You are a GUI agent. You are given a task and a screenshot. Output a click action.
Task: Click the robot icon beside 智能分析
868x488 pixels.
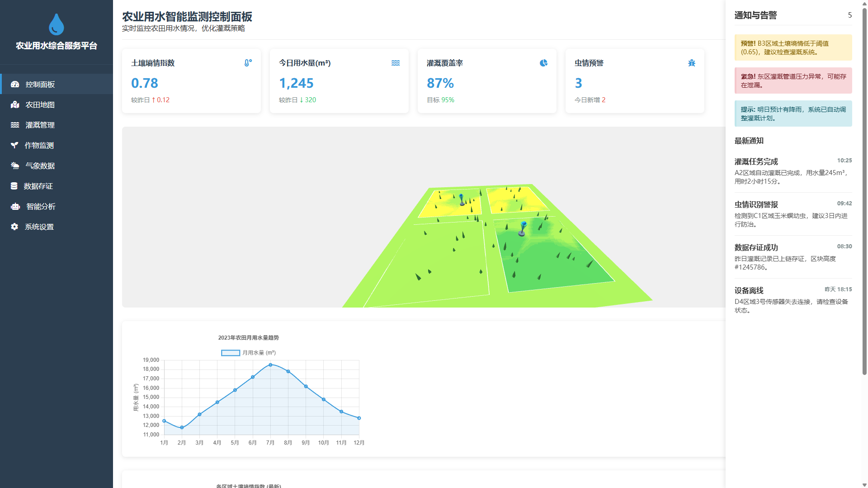pos(15,206)
